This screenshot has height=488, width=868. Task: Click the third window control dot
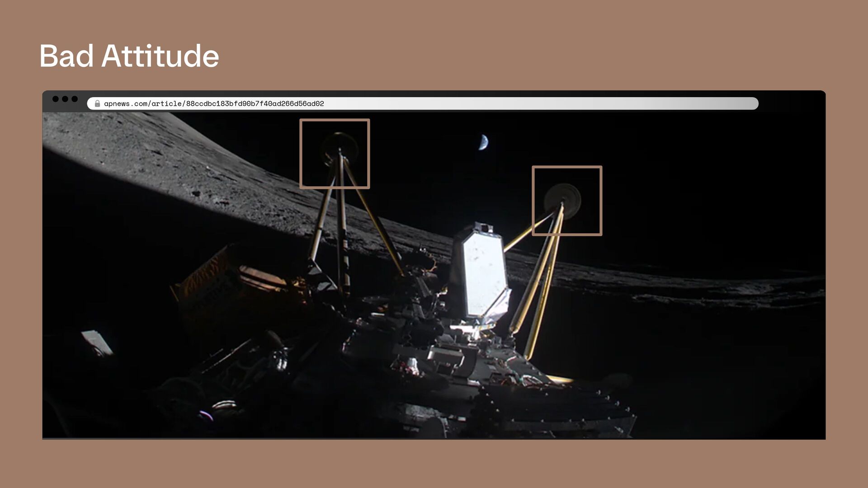75,99
